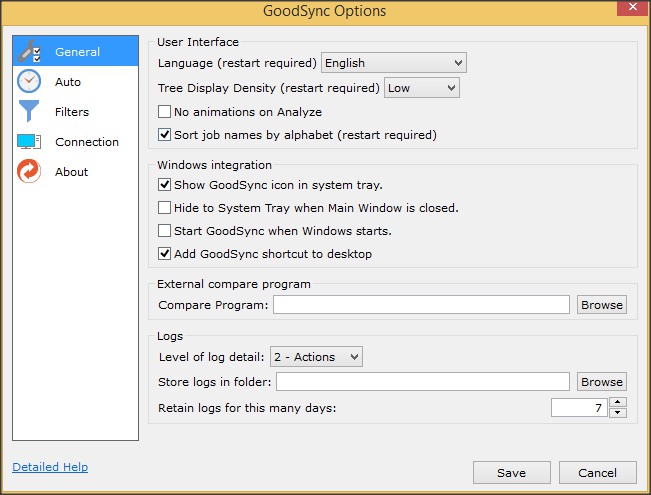651x495 pixels.
Task: Click the Filters funnel icon
Action: (29, 111)
